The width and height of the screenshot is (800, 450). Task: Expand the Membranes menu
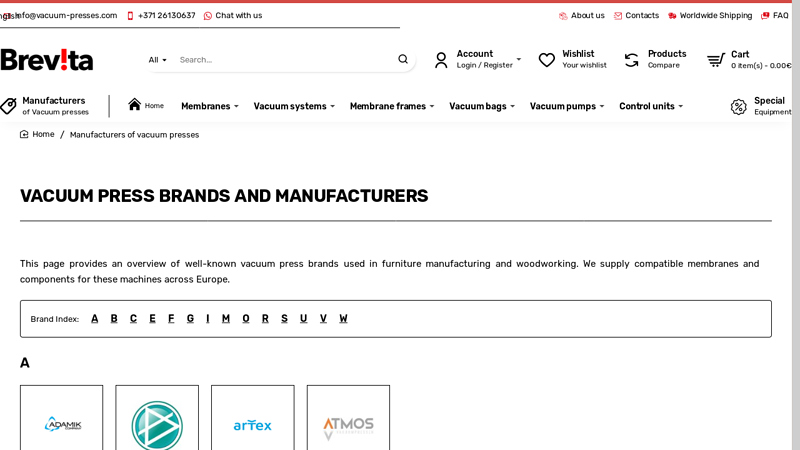(x=210, y=106)
